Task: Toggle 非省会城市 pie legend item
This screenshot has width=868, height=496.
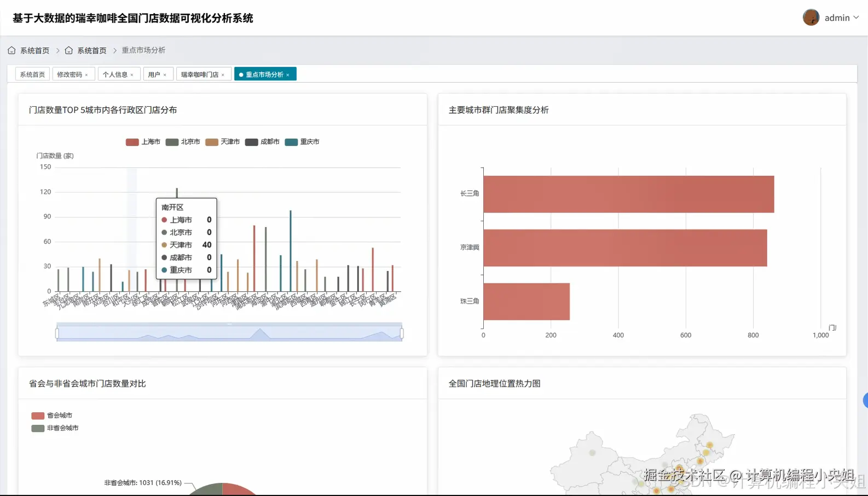Action: 55,428
